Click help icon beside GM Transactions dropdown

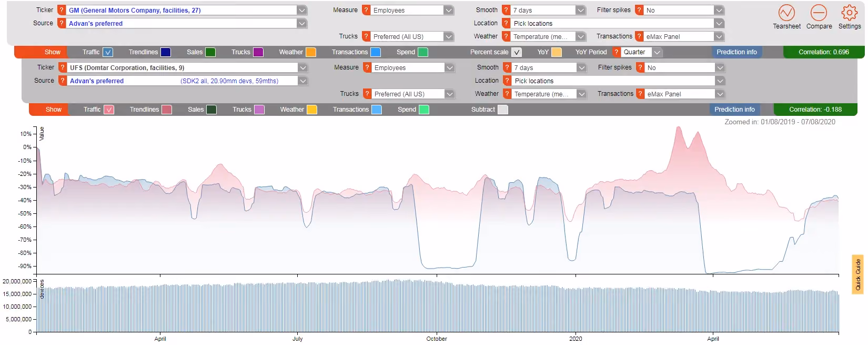(x=639, y=36)
